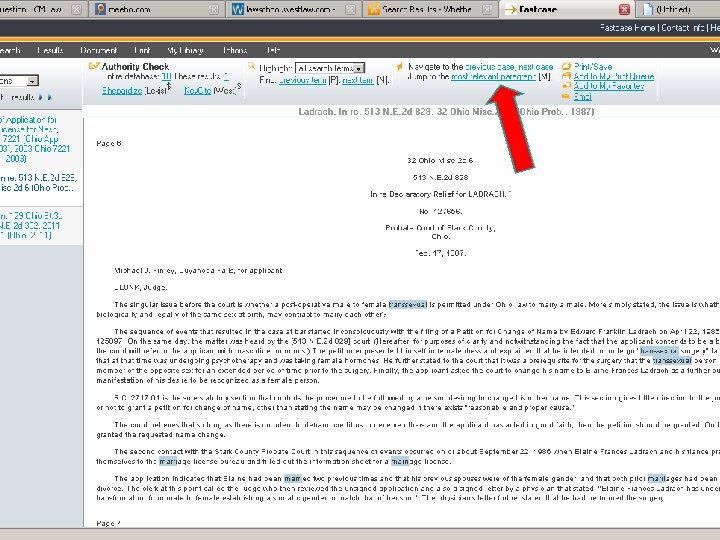Click the next term link
This screenshot has width=720, height=540.
[358, 80]
